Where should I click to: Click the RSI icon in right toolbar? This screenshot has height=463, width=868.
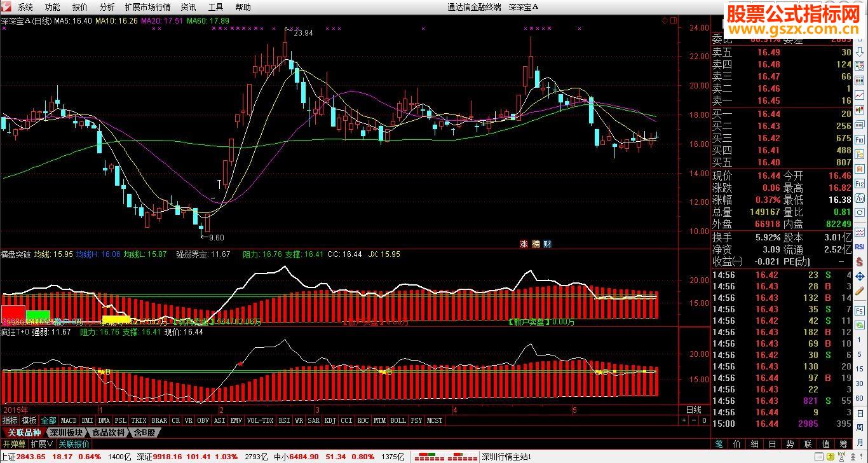point(859,247)
